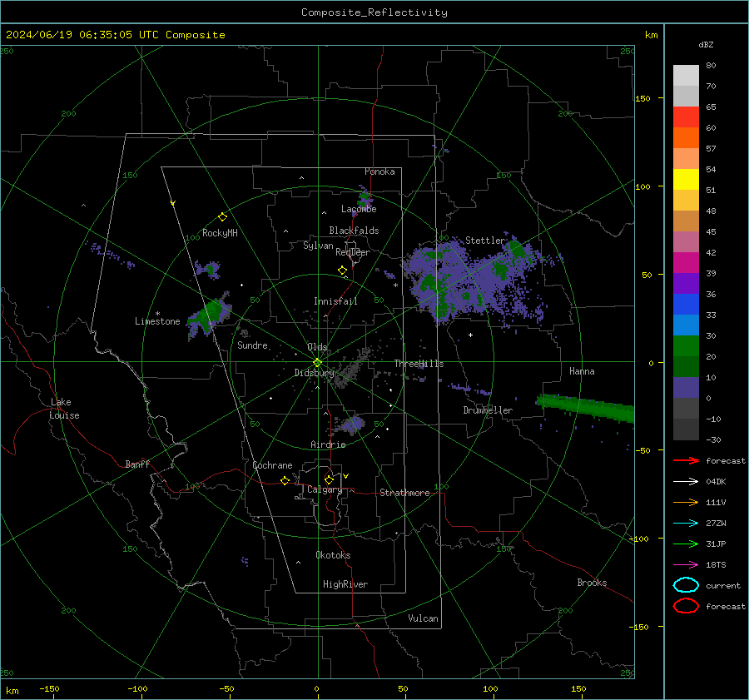Click the yellow diamond marker under Cochrane
This screenshot has height=700, width=749.
click(285, 480)
